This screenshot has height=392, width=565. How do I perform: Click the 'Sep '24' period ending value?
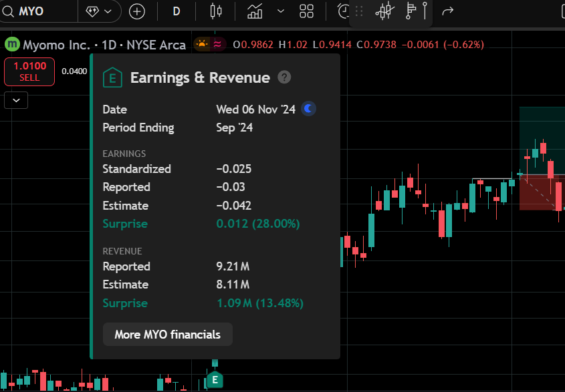(x=235, y=128)
